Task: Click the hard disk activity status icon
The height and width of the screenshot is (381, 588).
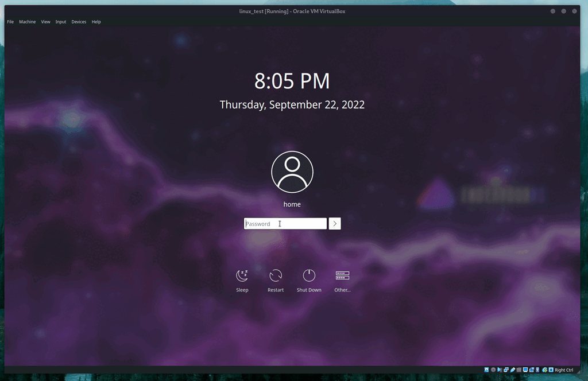Action: pyautogui.click(x=486, y=370)
